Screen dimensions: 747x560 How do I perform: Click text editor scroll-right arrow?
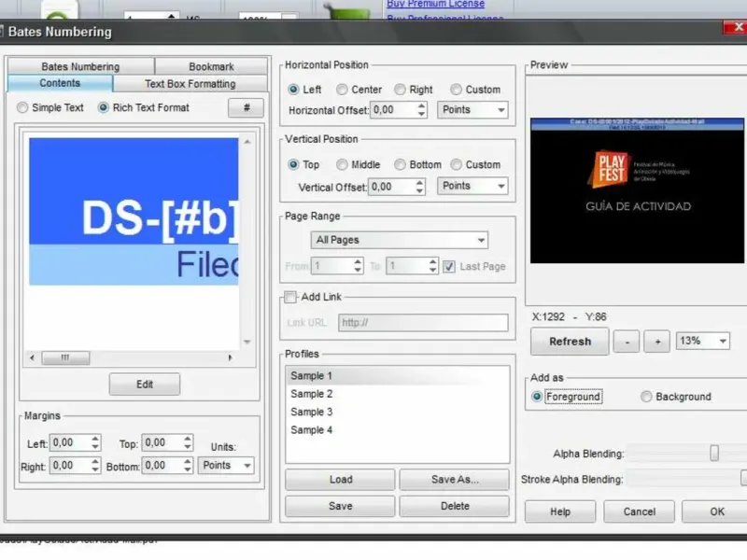point(230,357)
